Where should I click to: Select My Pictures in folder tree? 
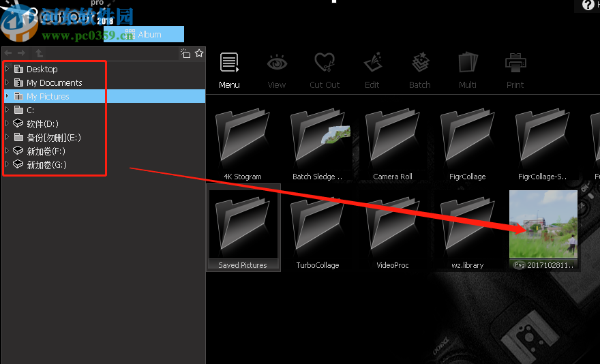point(48,96)
